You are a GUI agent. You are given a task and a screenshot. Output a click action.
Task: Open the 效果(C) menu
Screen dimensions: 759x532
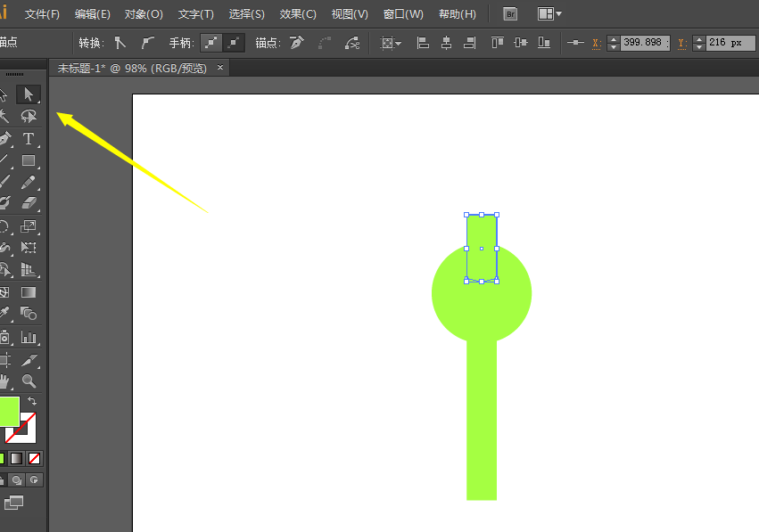[x=298, y=14]
